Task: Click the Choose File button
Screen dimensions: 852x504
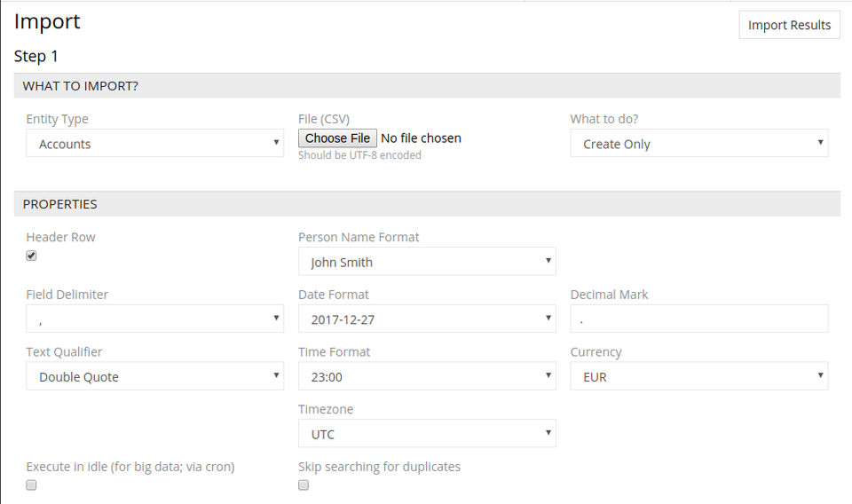Action: (x=337, y=138)
